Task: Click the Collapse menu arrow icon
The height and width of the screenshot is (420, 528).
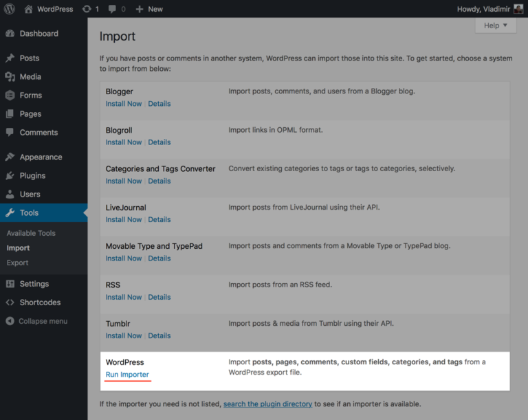Action: pyautogui.click(x=10, y=321)
